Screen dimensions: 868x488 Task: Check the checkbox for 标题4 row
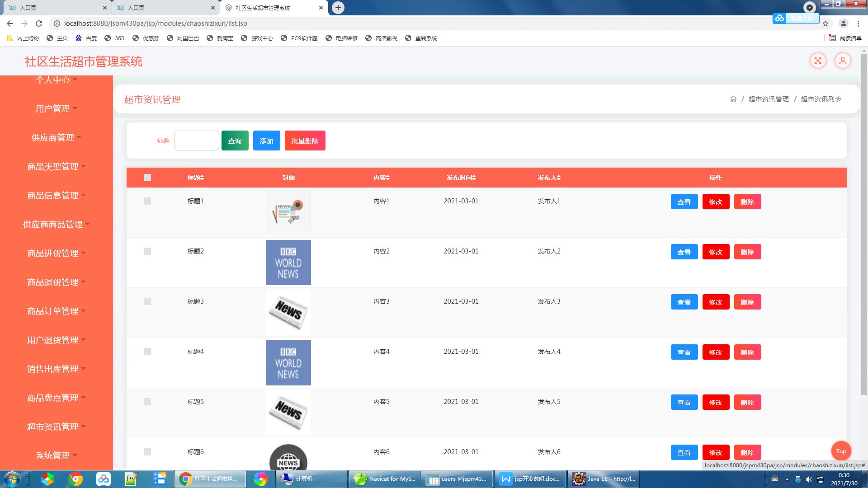click(147, 352)
